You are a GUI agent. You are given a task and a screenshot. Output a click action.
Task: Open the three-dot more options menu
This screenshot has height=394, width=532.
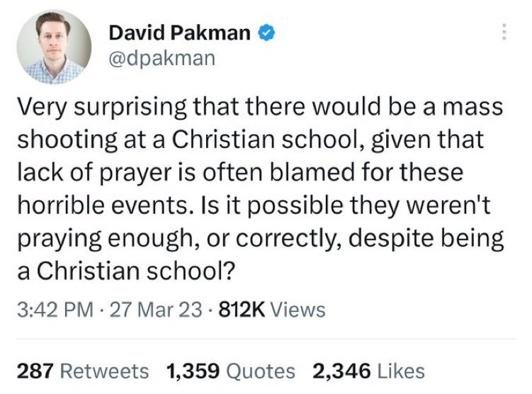point(504,32)
